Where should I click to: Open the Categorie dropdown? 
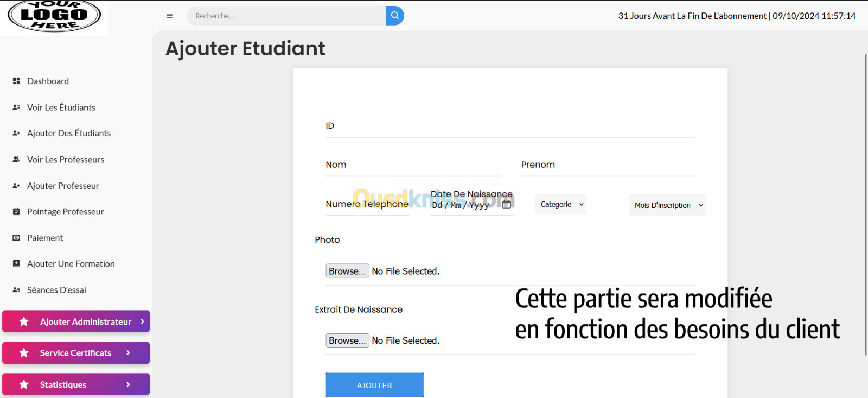561,204
